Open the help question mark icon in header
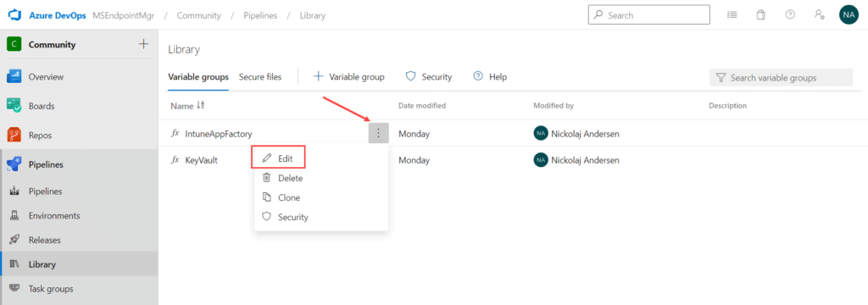The width and height of the screenshot is (868, 305). point(791,15)
